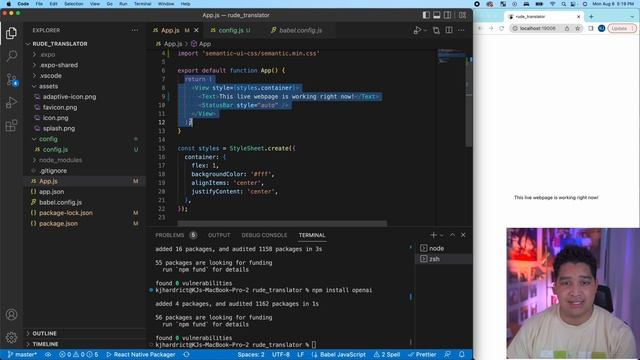Click React Native Packager status item
This screenshot has width=640, height=360.
(x=140, y=354)
